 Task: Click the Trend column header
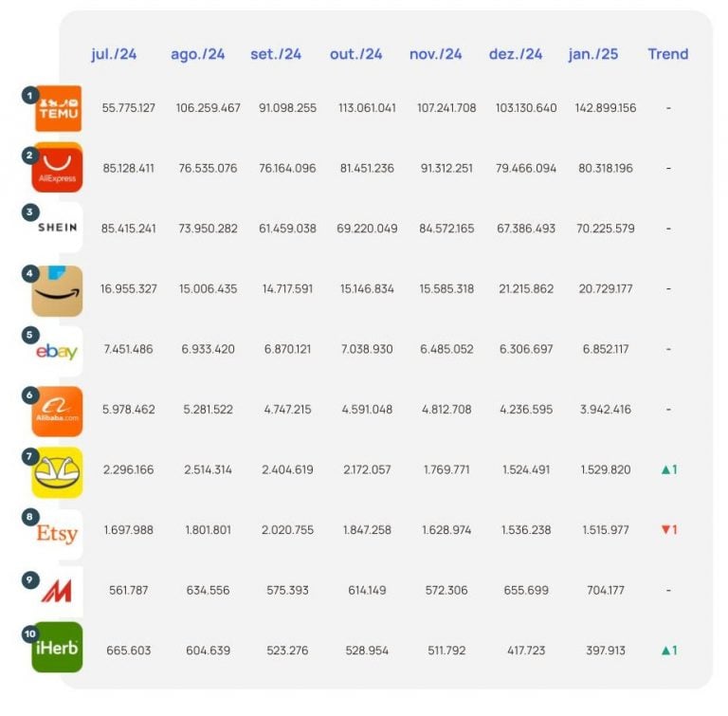point(667,54)
